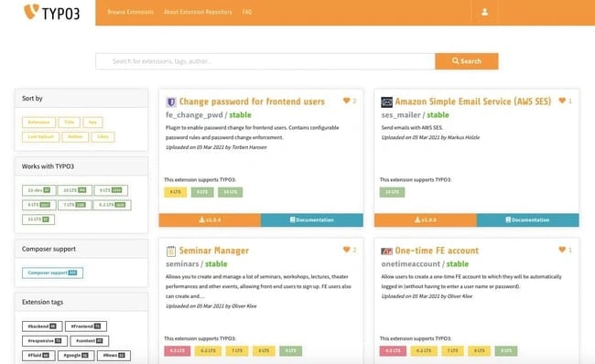The height and width of the screenshot is (364, 595).
Task: Click red 4.5 LTS badge on One-time FE account
Action: 393,350
